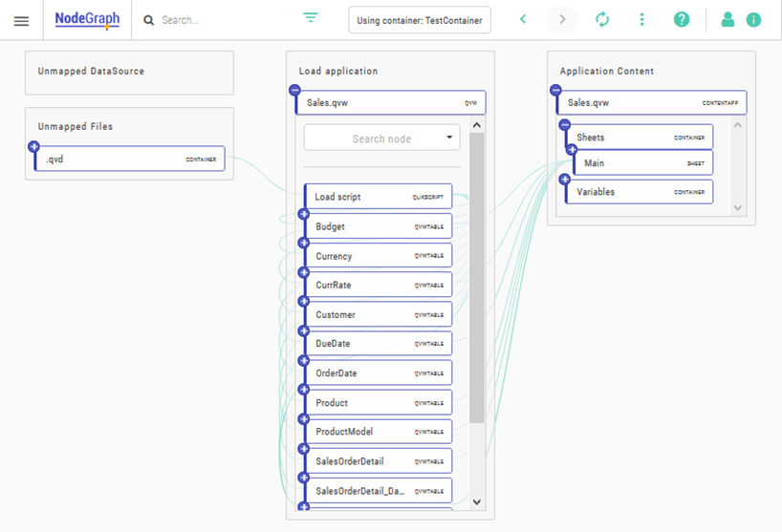Expand the Currency table node

[303, 244]
